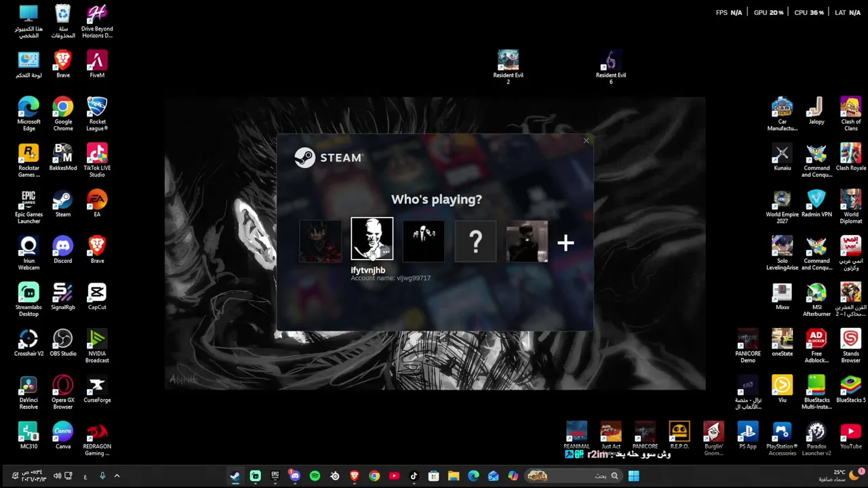Open Microsoft Store in the taskbar
Image resolution: width=868 pixels, height=488 pixels.
434,476
